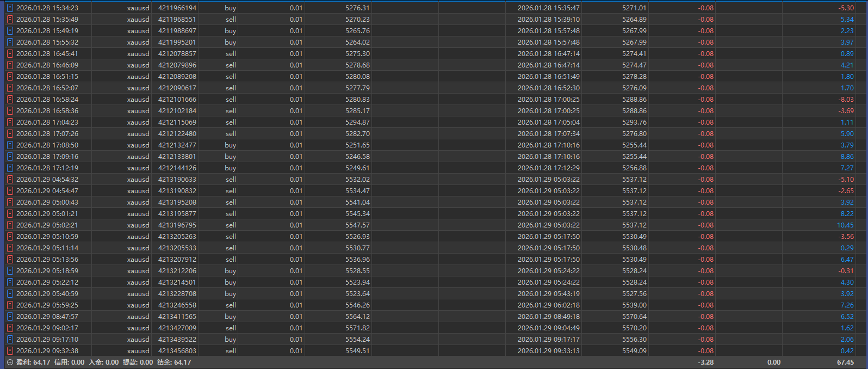This screenshot has width=868, height=369.
Task: Click the row icon for ticket 4213205263
Action: tap(10, 237)
